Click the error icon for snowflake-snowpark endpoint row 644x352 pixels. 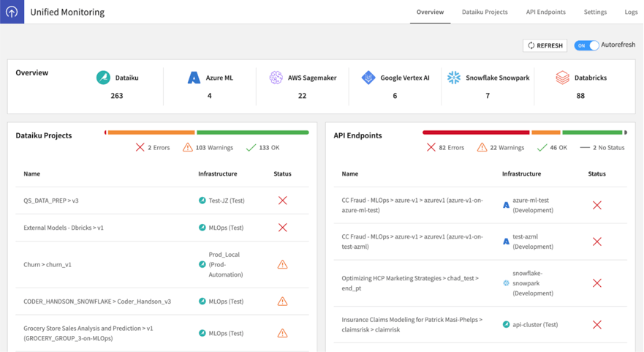point(597,283)
